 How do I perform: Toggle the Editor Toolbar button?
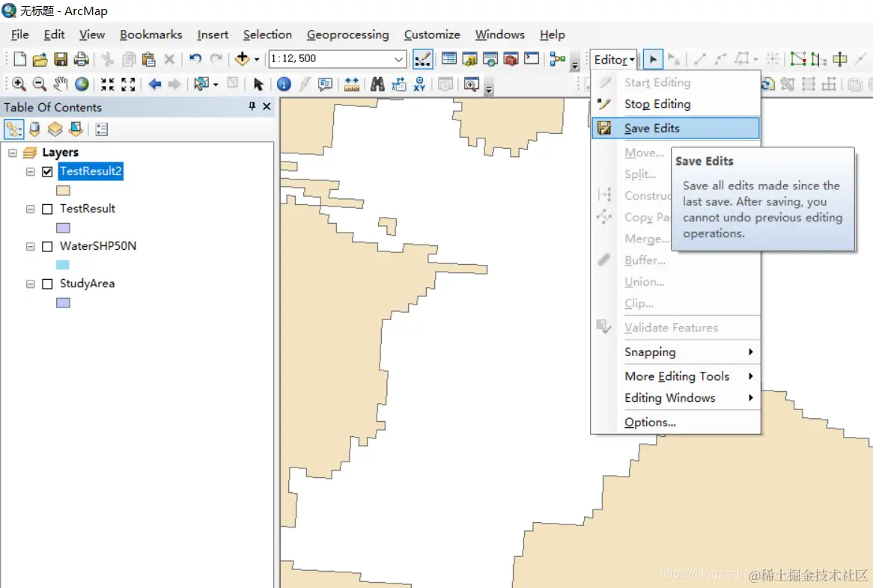423,59
